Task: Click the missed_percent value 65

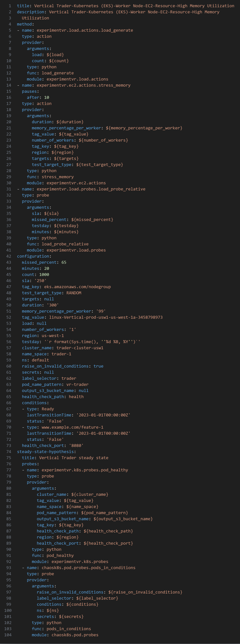Action: point(64,262)
